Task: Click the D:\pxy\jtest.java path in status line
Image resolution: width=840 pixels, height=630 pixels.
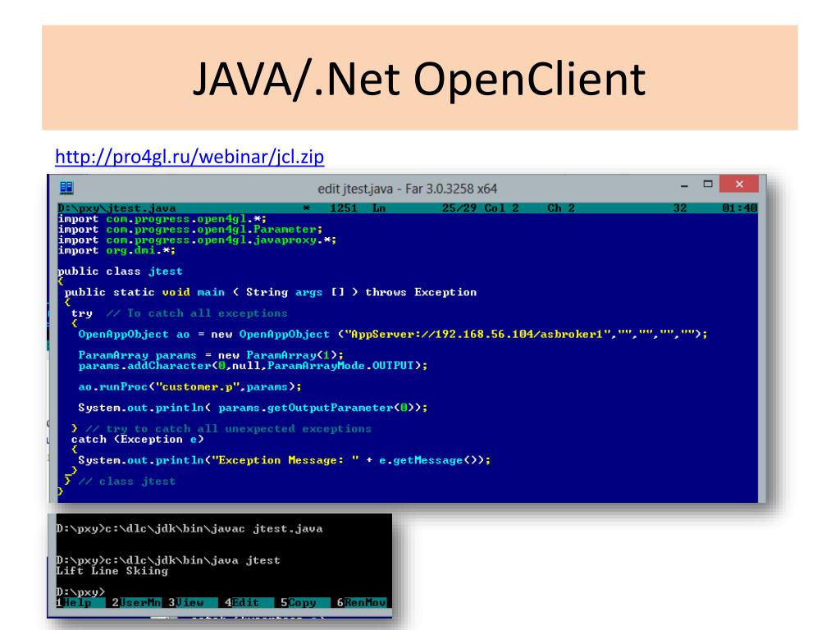Action: pos(116,208)
